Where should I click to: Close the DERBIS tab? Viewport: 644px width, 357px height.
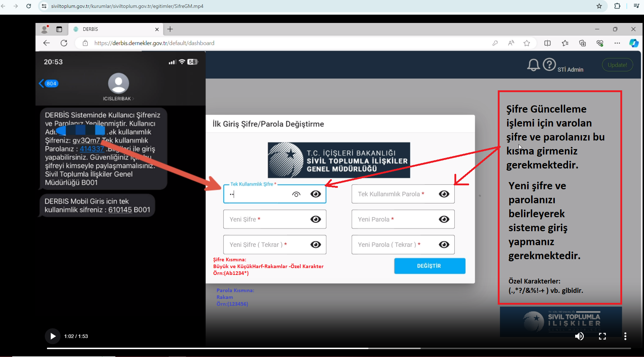click(x=157, y=29)
